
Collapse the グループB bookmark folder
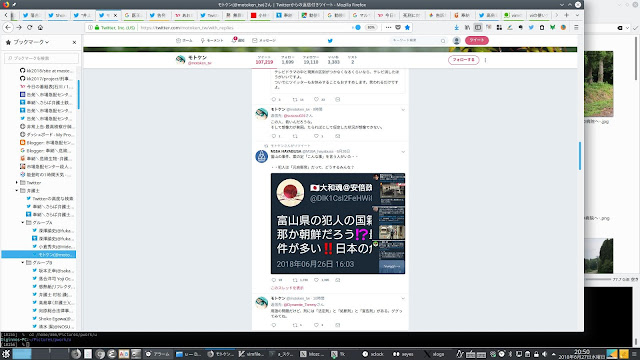pyautogui.click(x=22, y=262)
